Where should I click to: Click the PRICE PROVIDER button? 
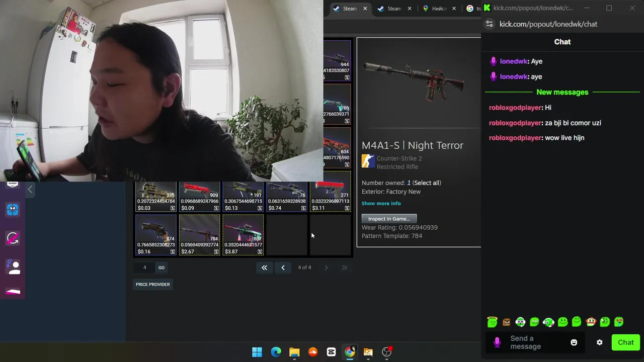click(x=153, y=285)
